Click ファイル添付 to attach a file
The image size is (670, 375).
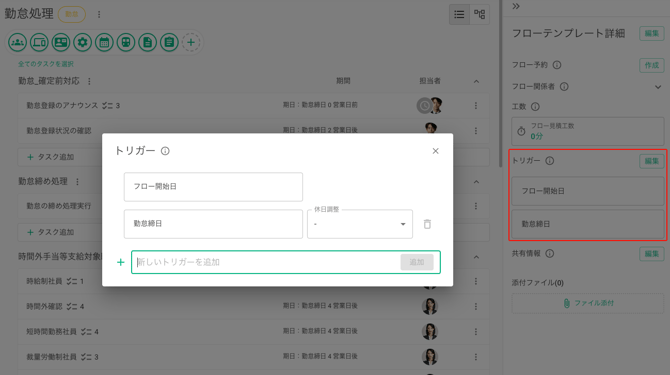pos(588,303)
